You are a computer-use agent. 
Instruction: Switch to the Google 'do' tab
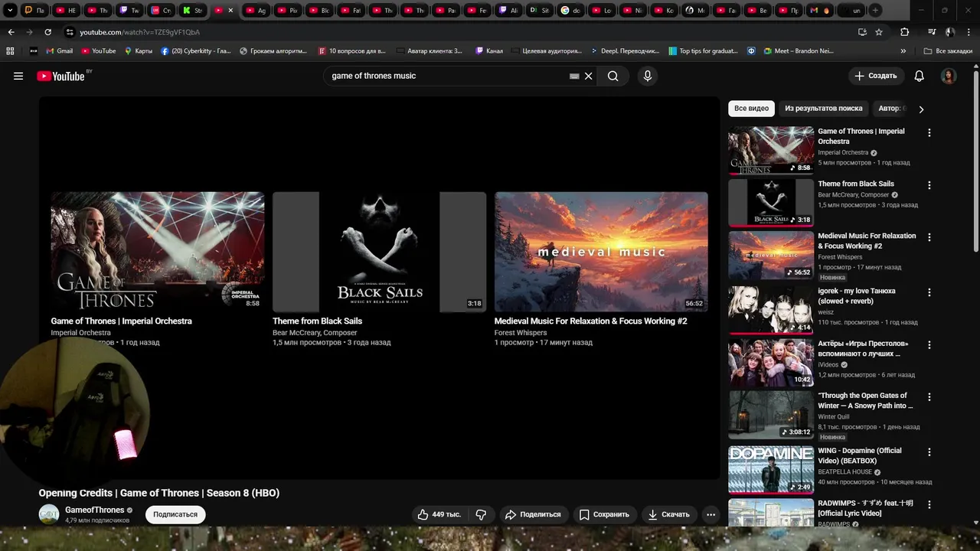point(570,11)
